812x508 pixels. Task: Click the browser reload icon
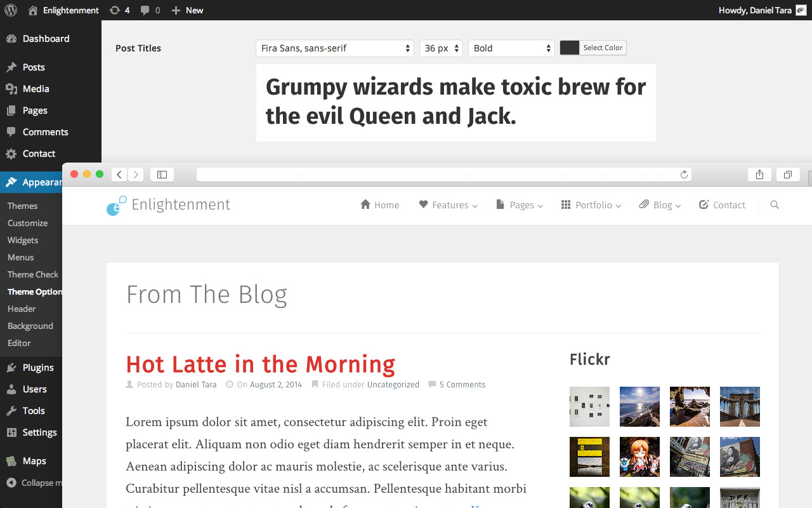pyautogui.click(x=684, y=174)
